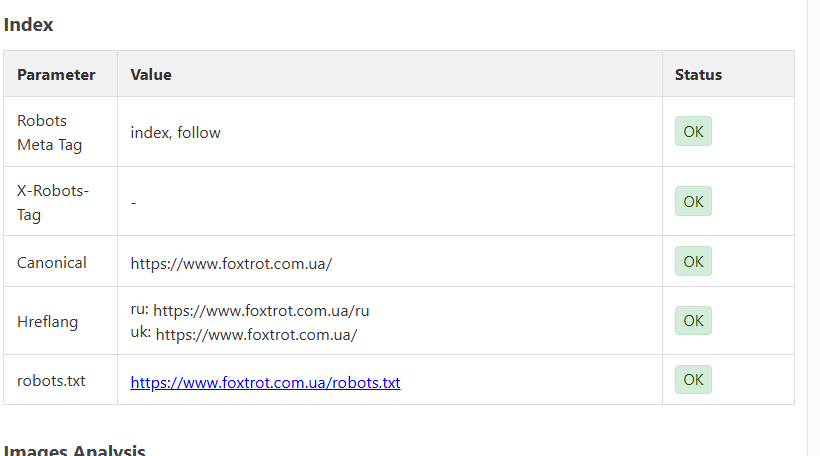Click the canonical URL value text
Viewport: 820px width, 456px height.
click(231, 264)
